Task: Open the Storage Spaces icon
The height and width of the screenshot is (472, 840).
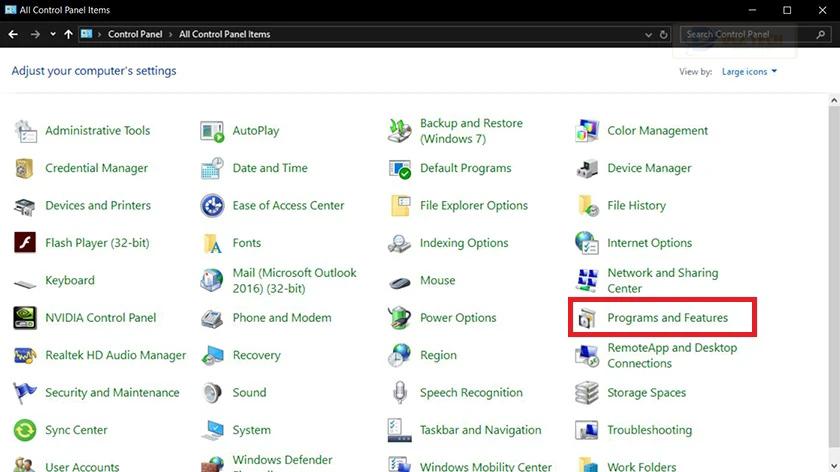Action: point(587,393)
